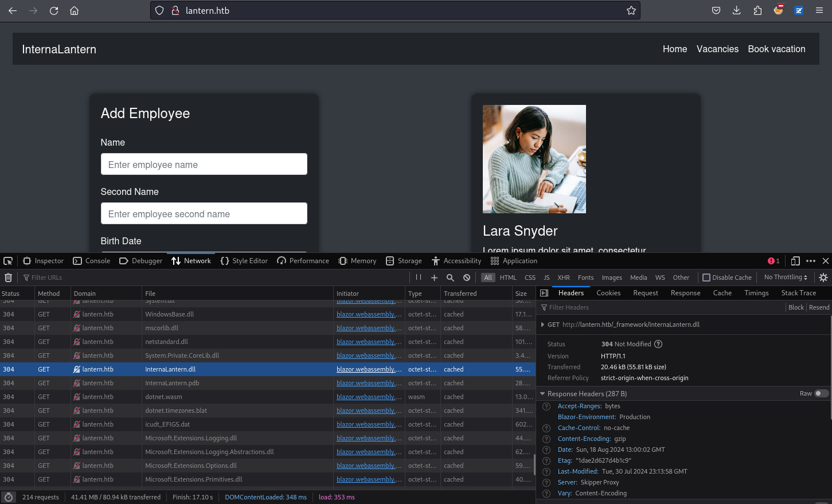832x504 pixels.
Task: Open the Timings details tab
Action: pos(756,293)
